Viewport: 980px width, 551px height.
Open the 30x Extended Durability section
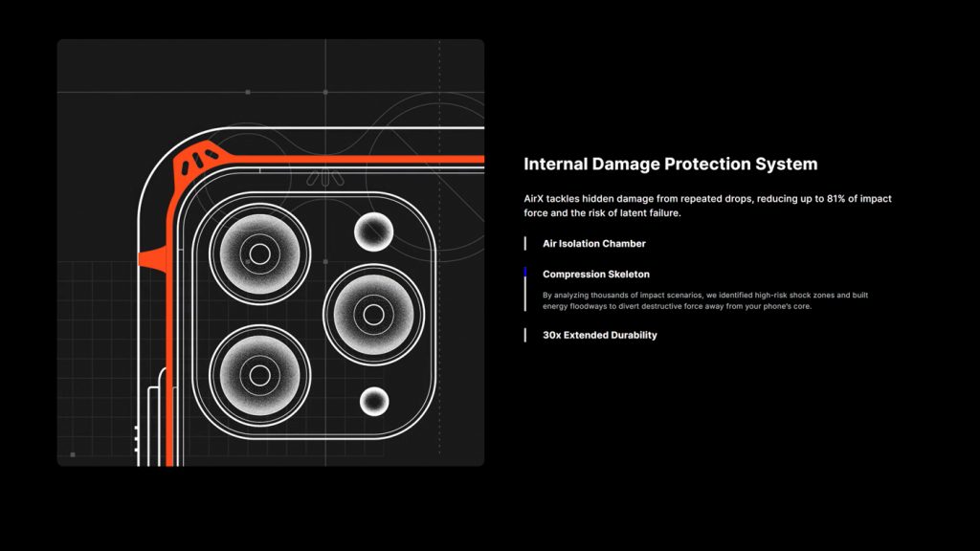[599, 336]
